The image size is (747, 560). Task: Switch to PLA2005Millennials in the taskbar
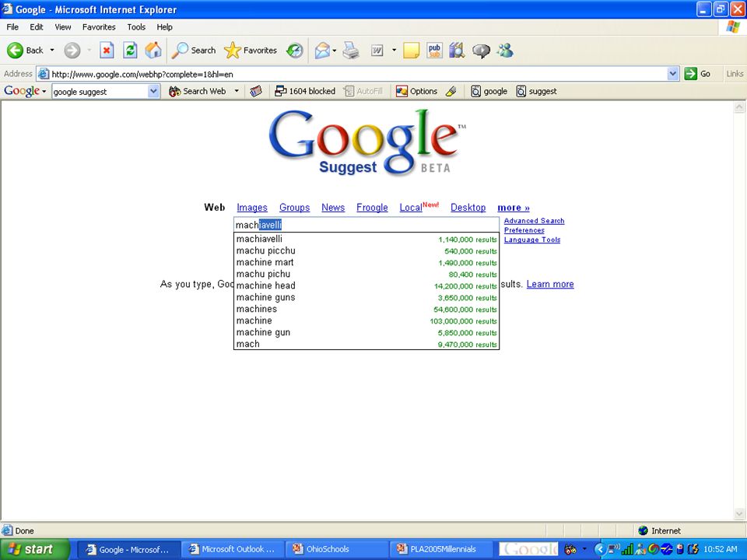(440, 549)
